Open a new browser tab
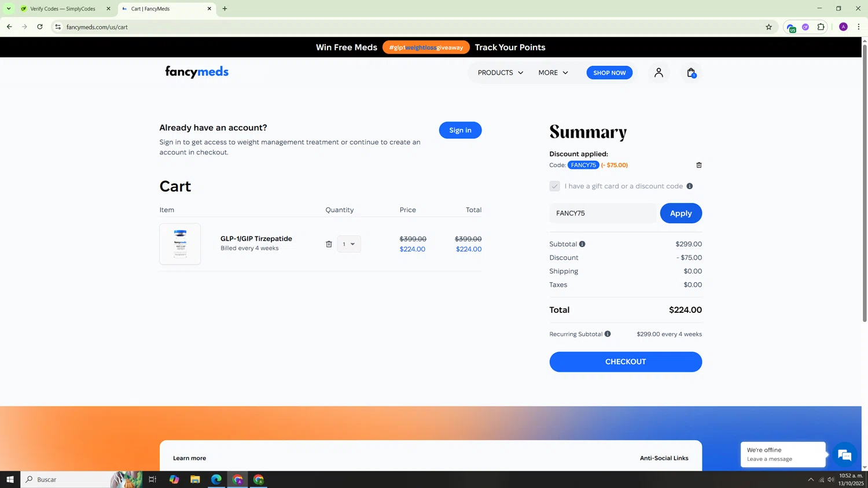The height and width of the screenshot is (488, 868). point(225,9)
